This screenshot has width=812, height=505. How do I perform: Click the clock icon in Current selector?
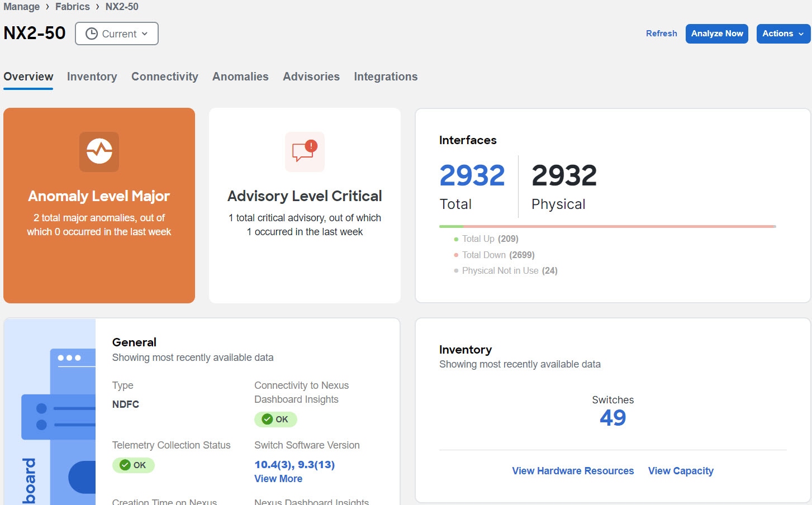[x=92, y=34]
